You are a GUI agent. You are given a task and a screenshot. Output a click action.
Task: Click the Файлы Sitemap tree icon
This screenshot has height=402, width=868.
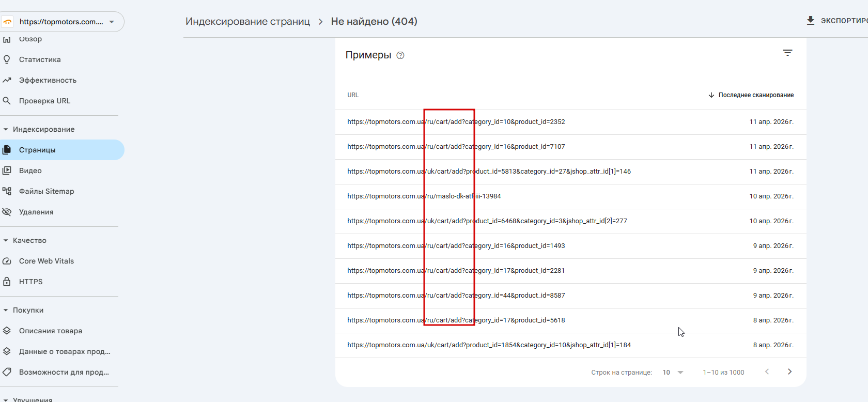click(x=7, y=191)
